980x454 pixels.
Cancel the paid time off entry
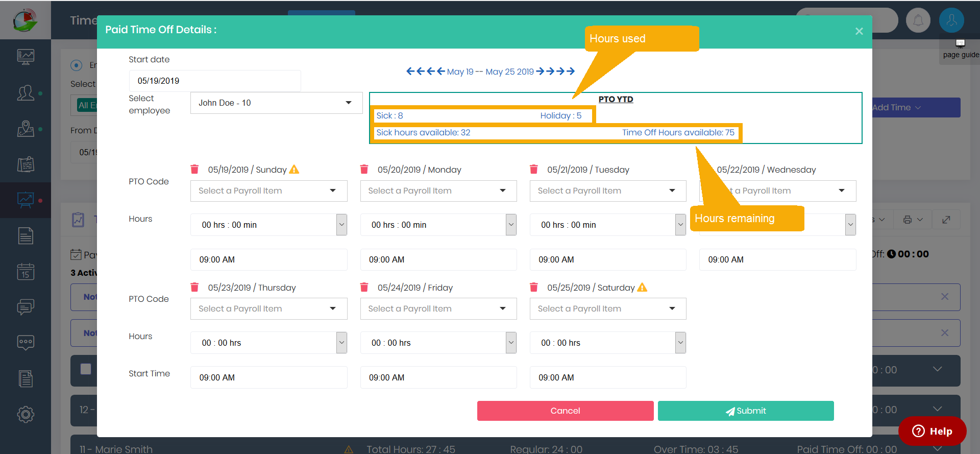coord(565,411)
